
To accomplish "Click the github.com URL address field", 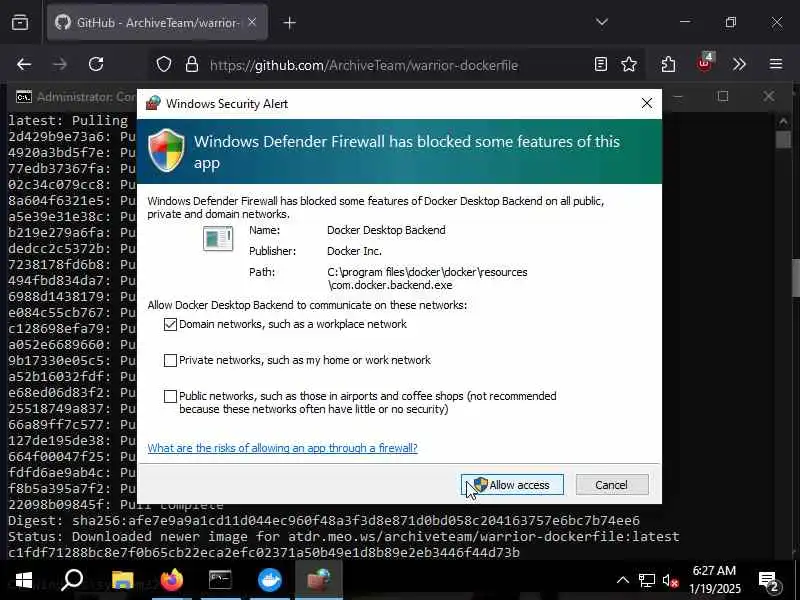I will click(x=364, y=65).
